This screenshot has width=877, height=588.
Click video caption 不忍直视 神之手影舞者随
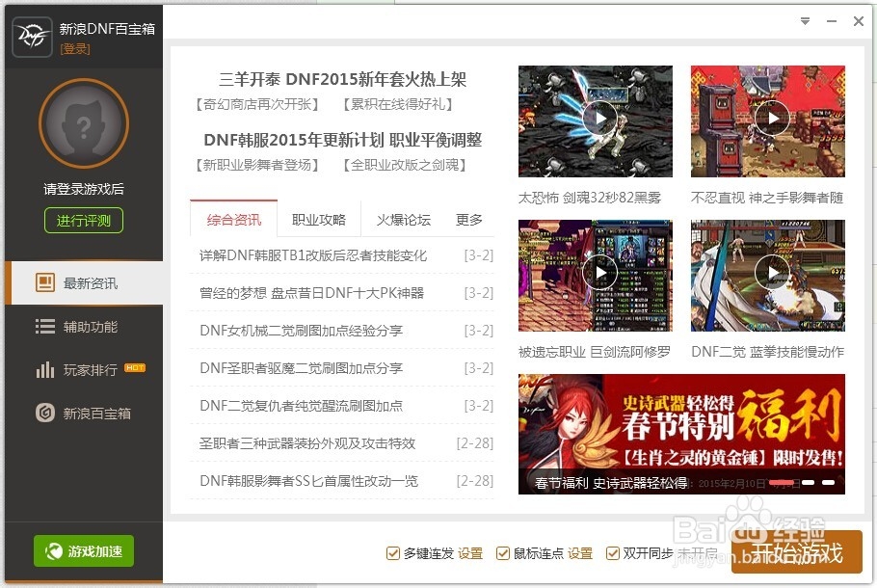[x=767, y=198]
